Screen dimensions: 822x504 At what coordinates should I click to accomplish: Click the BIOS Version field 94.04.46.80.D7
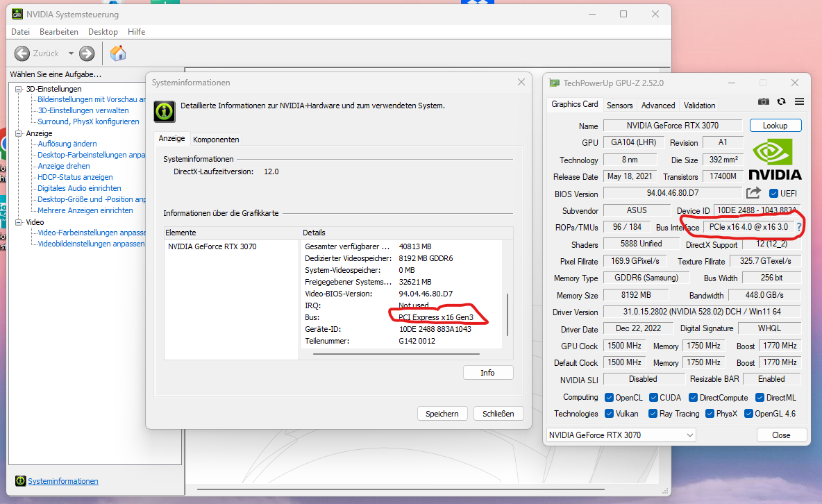coord(673,193)
